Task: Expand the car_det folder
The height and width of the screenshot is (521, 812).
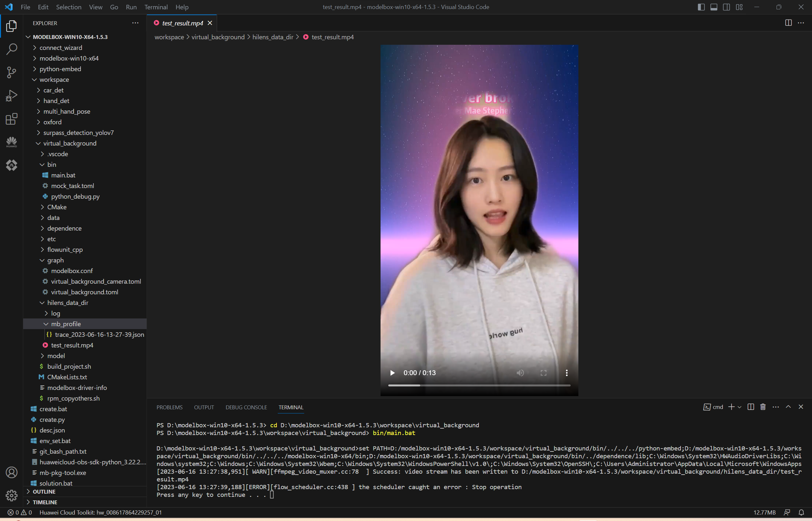Action: (x=53, y=90)
